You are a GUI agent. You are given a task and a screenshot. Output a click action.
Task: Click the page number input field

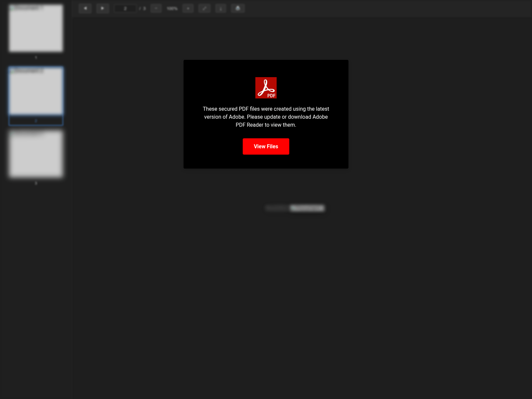125,8
